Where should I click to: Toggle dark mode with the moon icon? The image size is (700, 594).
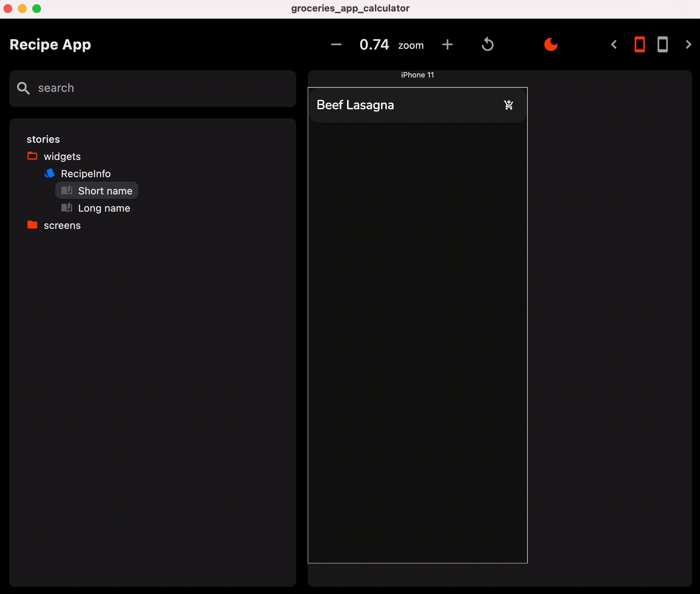pos(551,44)
